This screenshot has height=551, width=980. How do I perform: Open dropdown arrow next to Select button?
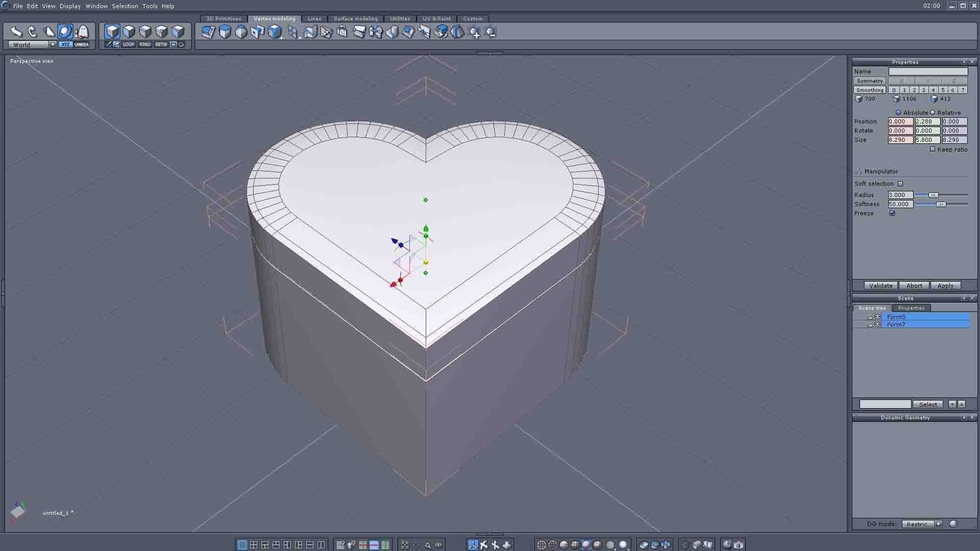point(952,404)
